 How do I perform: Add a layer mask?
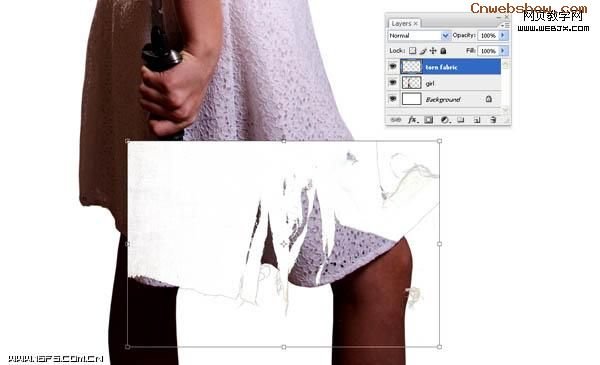pyautogui.click(x=429, y=120)
